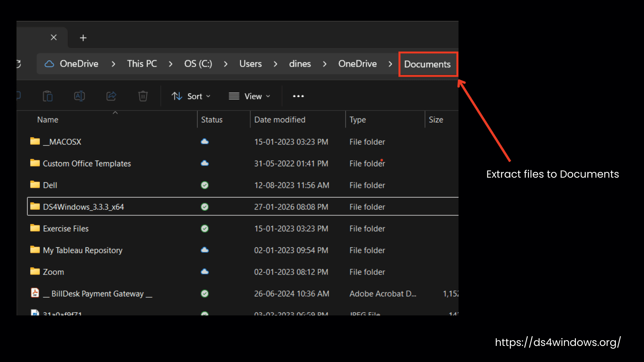Close the current File Explorer tab

point(54,38)
